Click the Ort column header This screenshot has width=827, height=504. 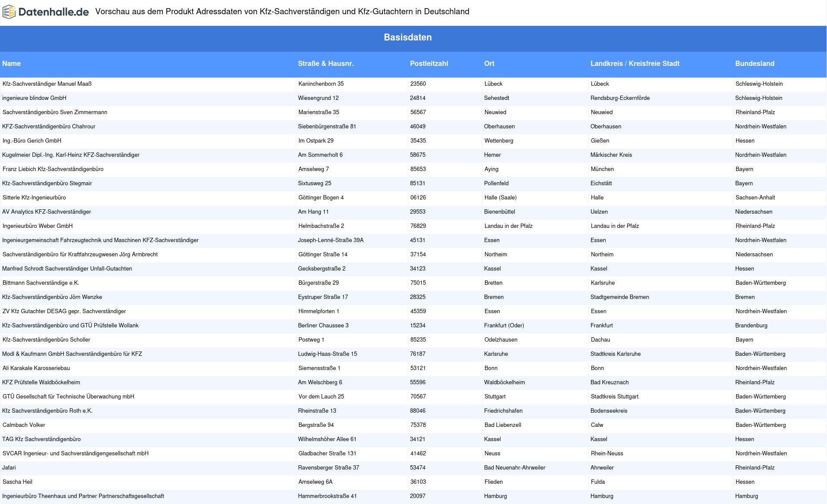pos(489,63)
